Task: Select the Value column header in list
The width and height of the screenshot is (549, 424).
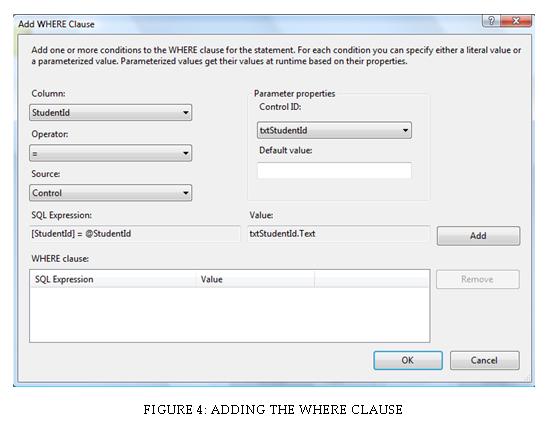Action: [x=255, y=279]
